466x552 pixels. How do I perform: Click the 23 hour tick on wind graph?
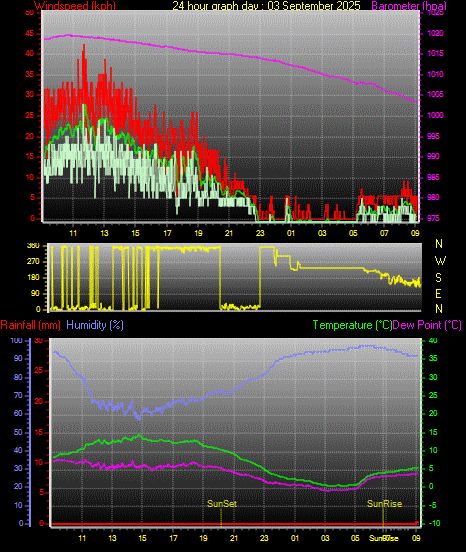(260, 233)
